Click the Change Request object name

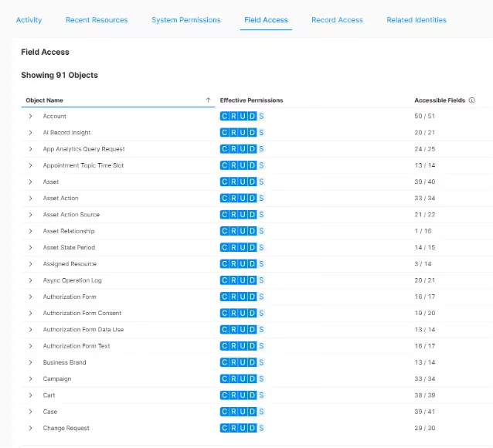click(x=66, y=428)
